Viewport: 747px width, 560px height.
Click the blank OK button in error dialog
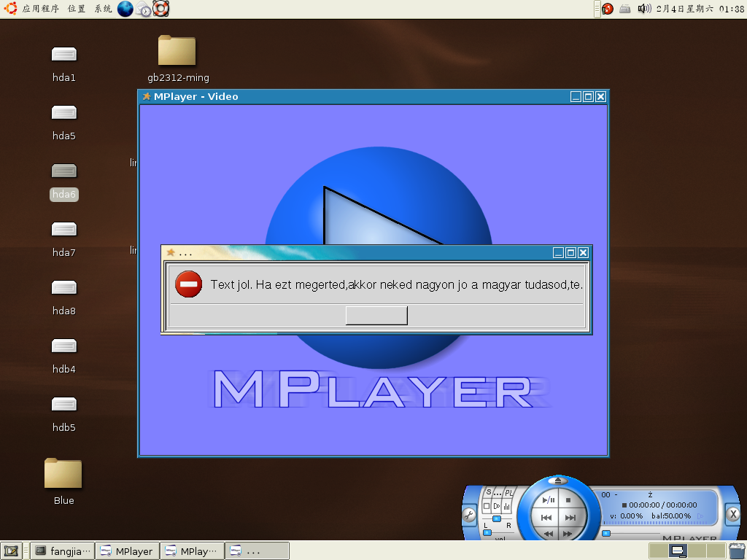[x=376, y=315]
